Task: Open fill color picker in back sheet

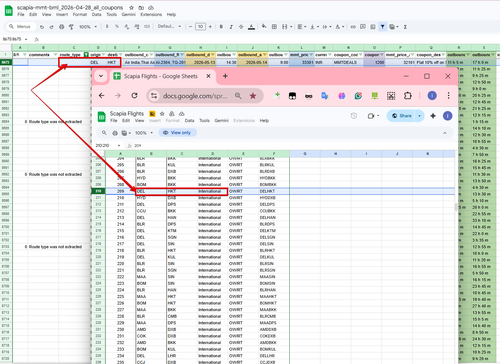Action: (264, 26)
